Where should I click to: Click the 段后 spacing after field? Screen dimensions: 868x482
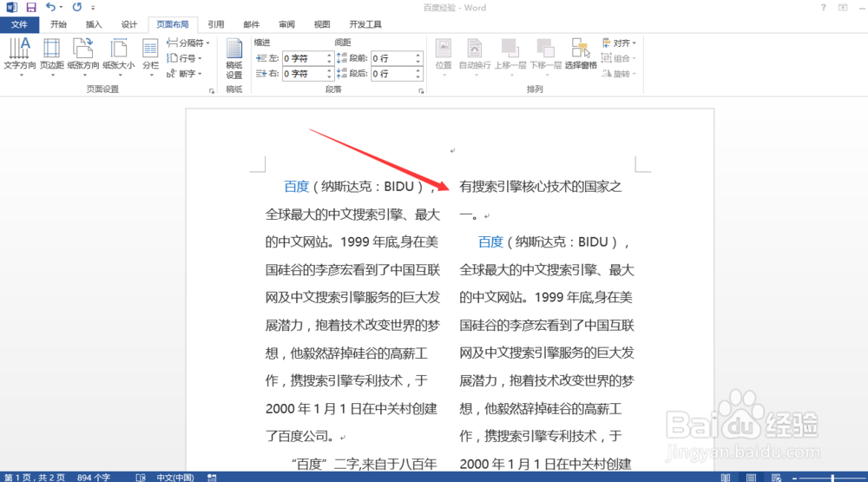(392, 74)
